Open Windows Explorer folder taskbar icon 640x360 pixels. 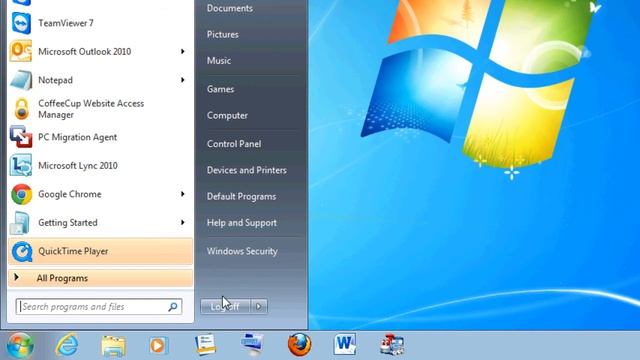click(113, 346)
